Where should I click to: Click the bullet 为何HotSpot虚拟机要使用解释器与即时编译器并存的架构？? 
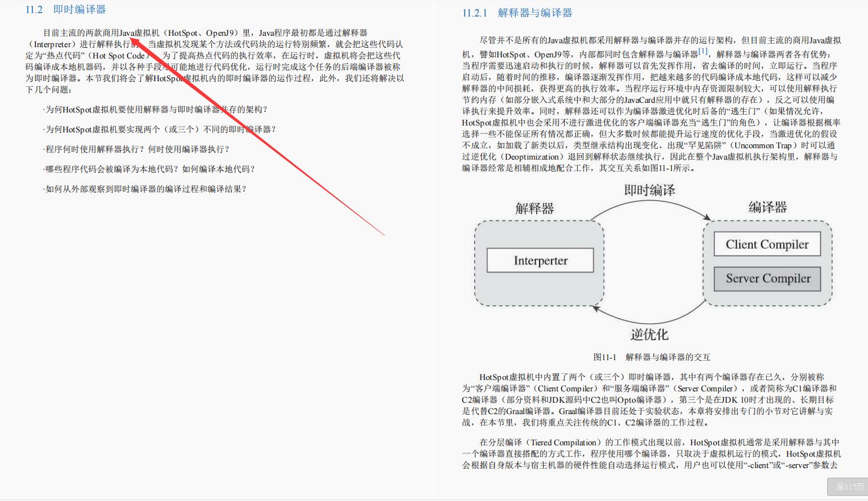[x=155, y=110]
